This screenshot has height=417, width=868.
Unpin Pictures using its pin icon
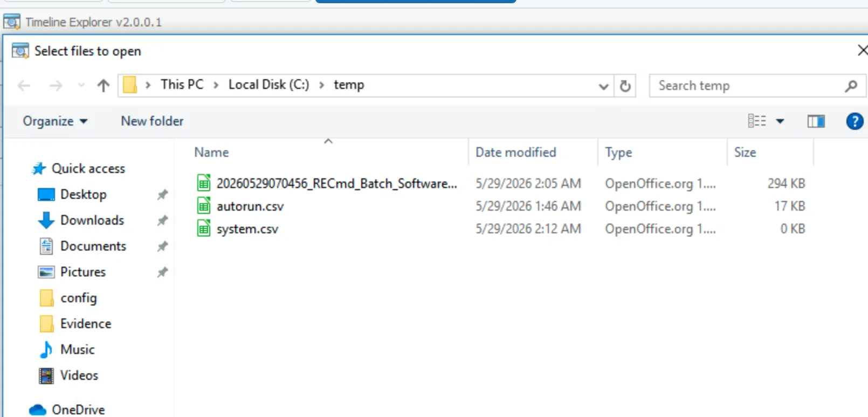tap(162, 272)
